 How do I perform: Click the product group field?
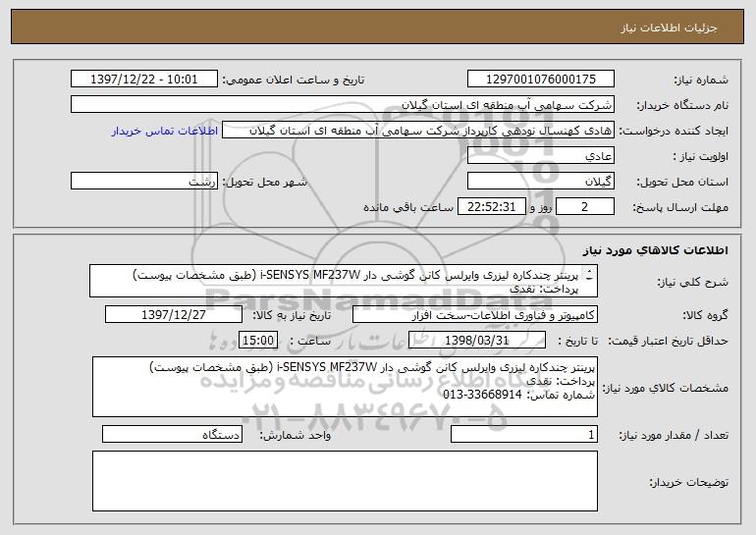475,314
